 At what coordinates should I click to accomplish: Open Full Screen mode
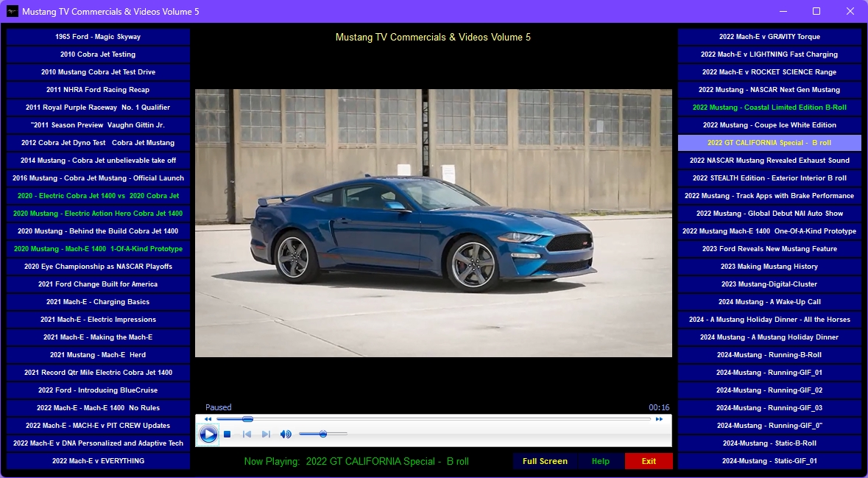click(545, 461)
